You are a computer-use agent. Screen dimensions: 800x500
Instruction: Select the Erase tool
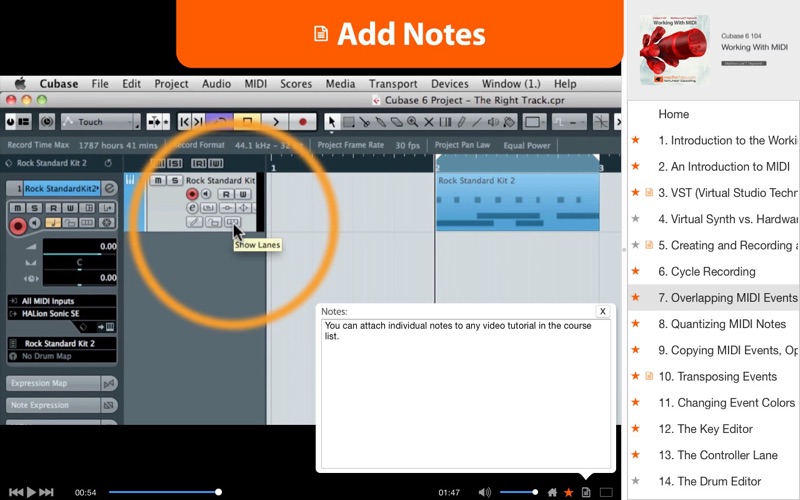click(396, 122)
